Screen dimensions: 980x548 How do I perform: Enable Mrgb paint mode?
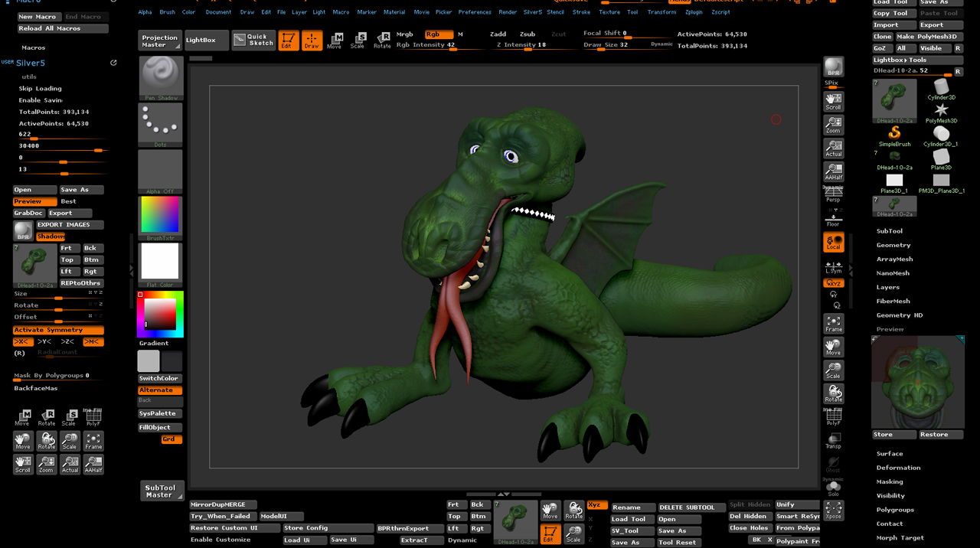[405, 34]
